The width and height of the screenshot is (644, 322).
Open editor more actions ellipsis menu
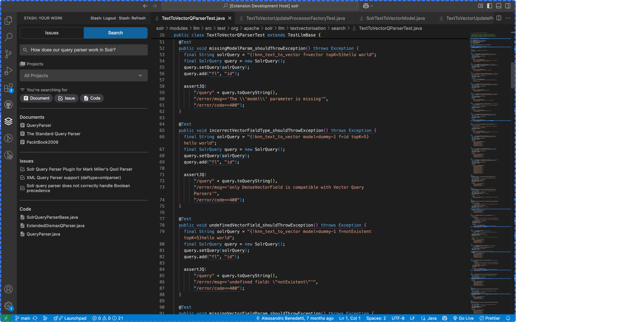click(508, 18)
